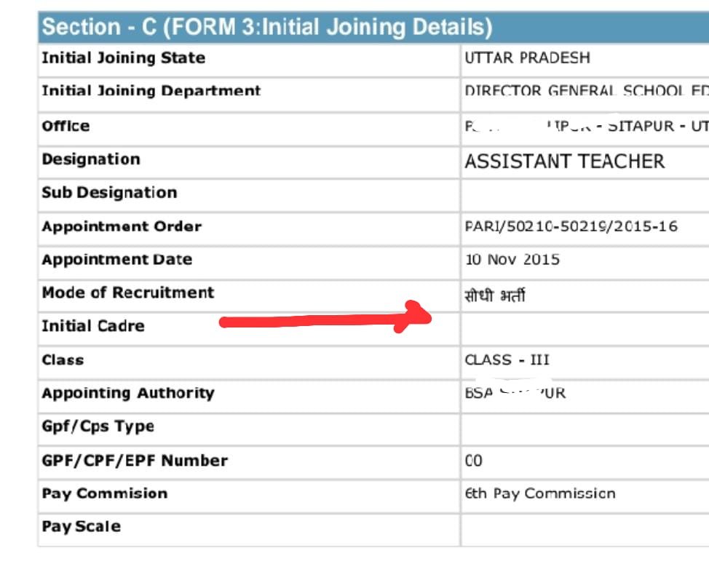Click the 10 Nov 2015 appointment date
Screen dimensions: 709x588
click(x=512, y=259)
